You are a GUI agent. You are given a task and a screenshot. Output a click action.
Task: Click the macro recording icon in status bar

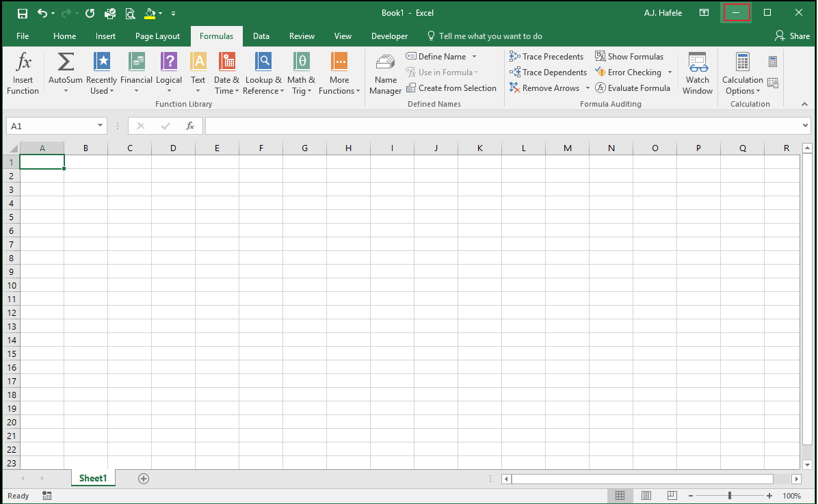coord(47,496)
